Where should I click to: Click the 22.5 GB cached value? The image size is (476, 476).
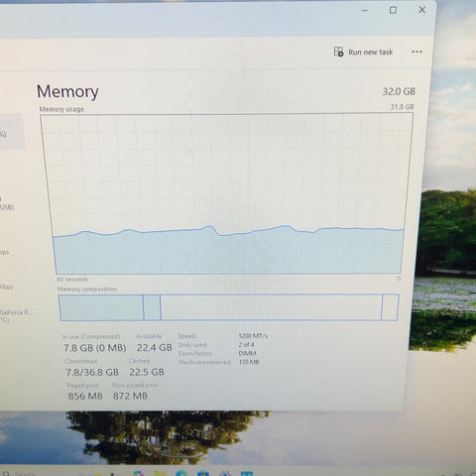point(147,372)
